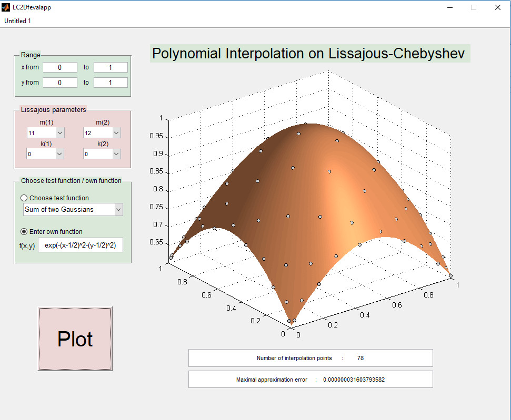Select the Enter own function radio button
The width and height of the screenshot is (511, 420).
tap(24, 231)
